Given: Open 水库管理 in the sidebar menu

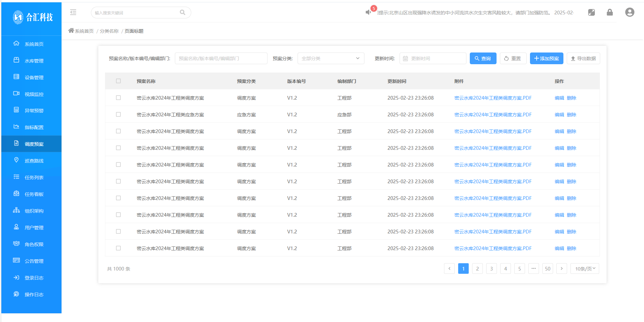Looking at the screenshot, I should pyautogui.click(x=34, y=61).
